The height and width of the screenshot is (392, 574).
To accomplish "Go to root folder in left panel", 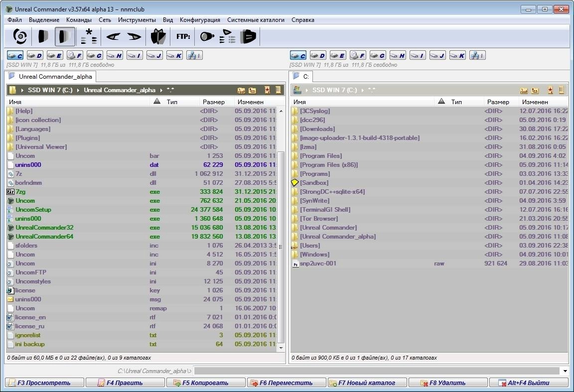I will [241, 90].
